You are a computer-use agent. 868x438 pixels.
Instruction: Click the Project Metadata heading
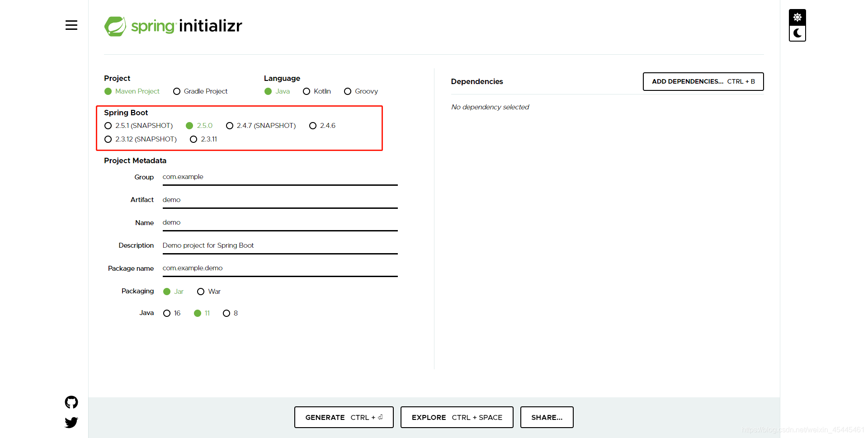(135, 160)
